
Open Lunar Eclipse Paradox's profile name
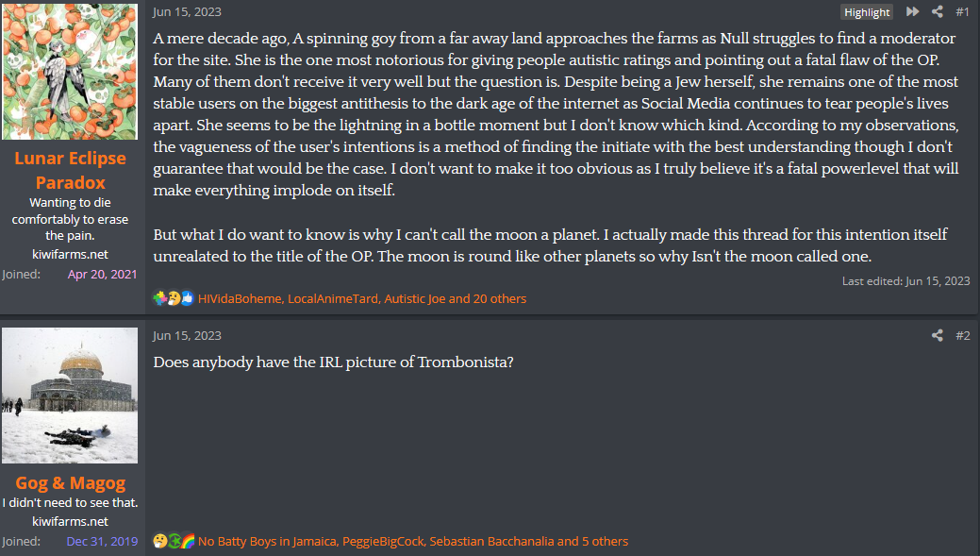point(70,171)
